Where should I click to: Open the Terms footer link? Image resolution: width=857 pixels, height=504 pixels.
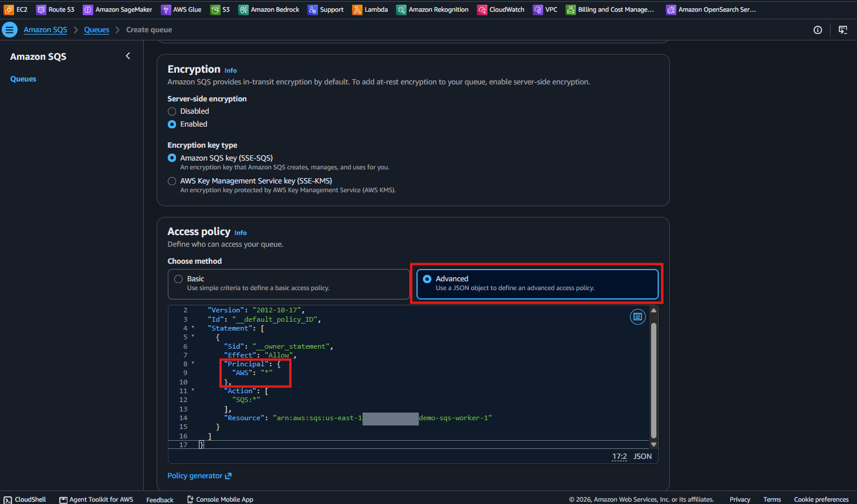pos(772,500)
